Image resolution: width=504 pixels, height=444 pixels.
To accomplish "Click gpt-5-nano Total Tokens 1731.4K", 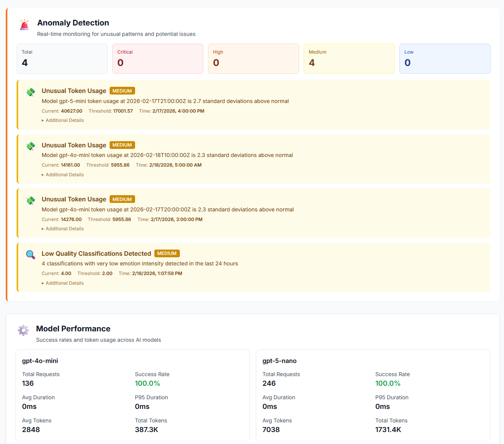I will [388, 430].
